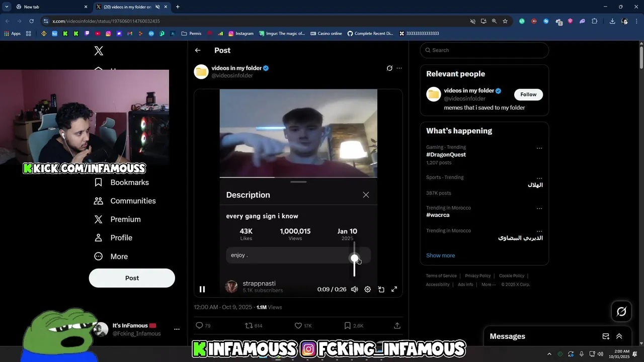Screen dimensions: 644x362
Task: Share the post with the upload arrow icon
Action: tap(397, 326)
